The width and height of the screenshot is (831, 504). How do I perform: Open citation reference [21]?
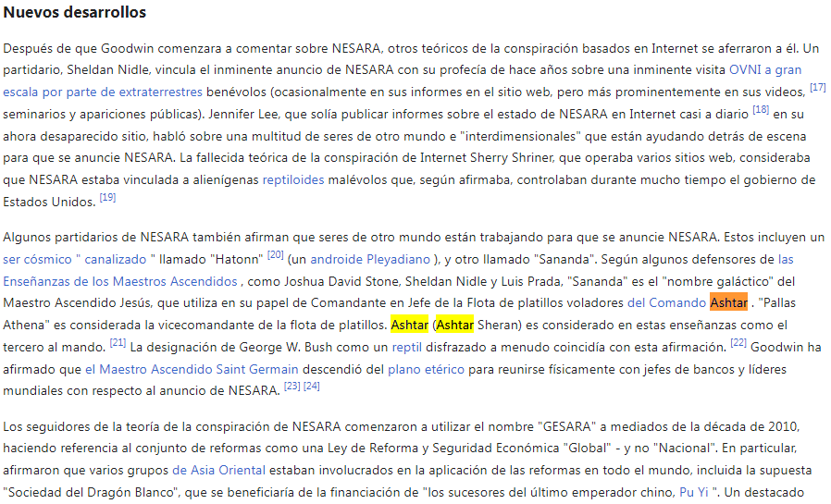(x=118, y=342)
